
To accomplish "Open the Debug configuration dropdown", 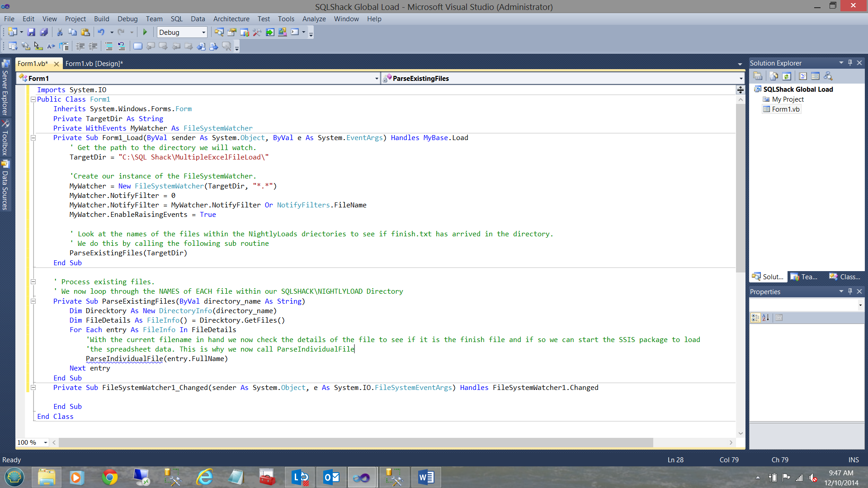I will tap(203, 32).
